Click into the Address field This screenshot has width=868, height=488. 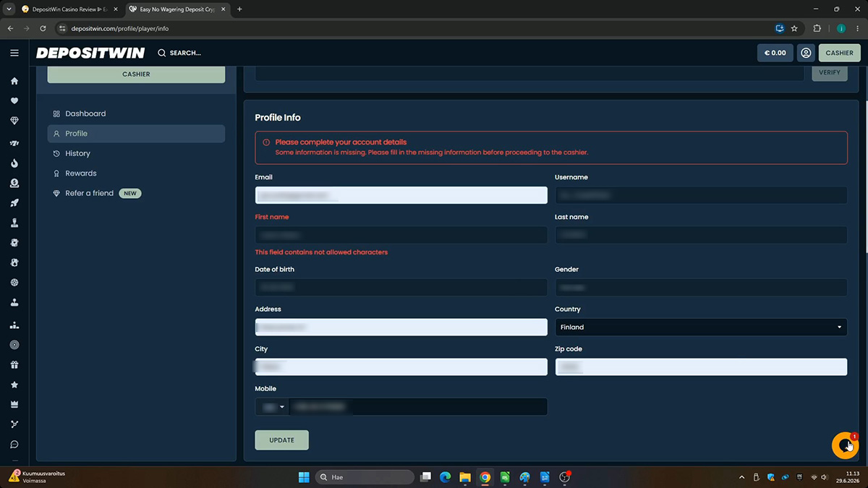point(401,328)
